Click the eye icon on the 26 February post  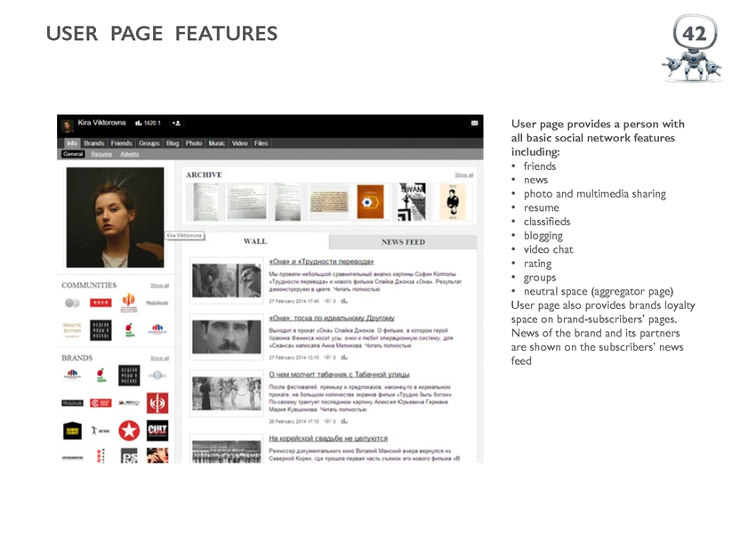327,421
